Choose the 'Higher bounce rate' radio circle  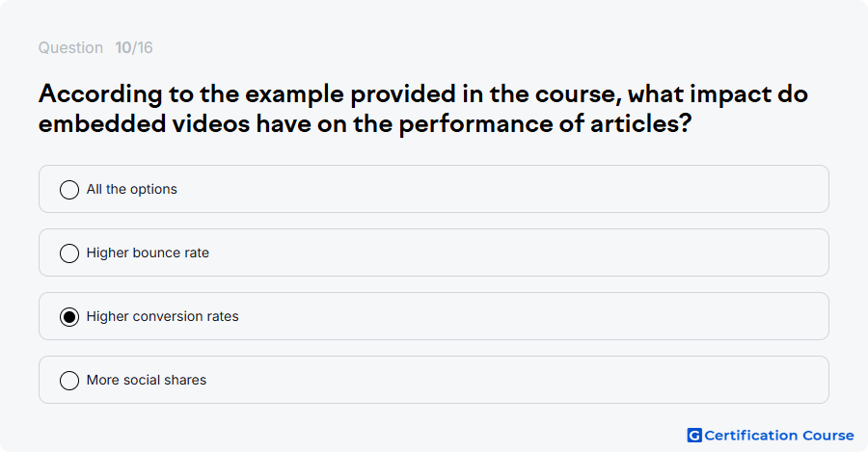click(69, 253)
